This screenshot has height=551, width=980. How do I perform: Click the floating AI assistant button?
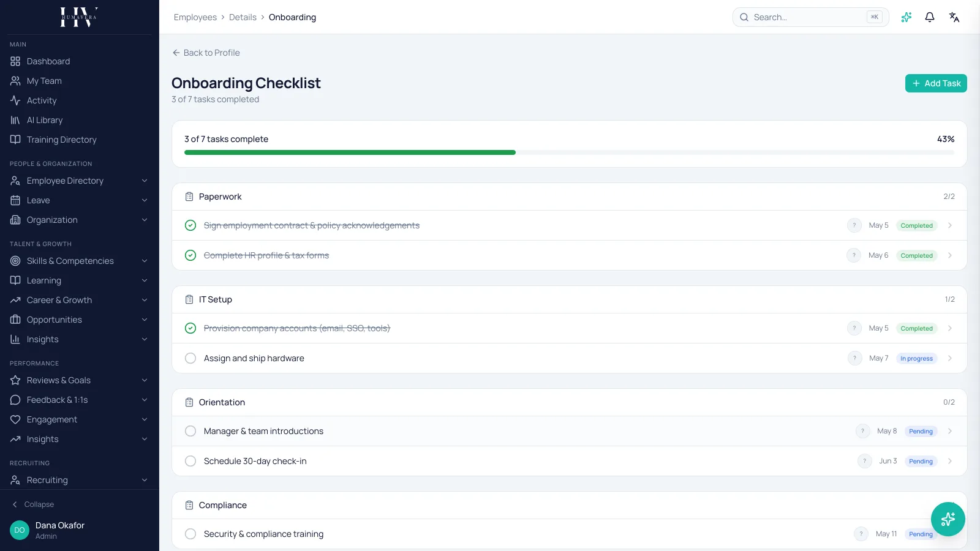[x=948, y=519]
